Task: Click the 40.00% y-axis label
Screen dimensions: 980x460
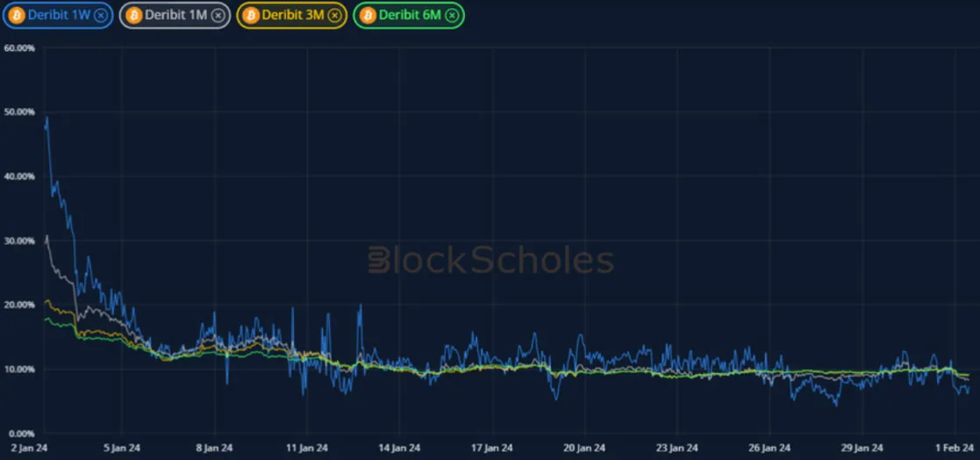Action: point(18,176)
